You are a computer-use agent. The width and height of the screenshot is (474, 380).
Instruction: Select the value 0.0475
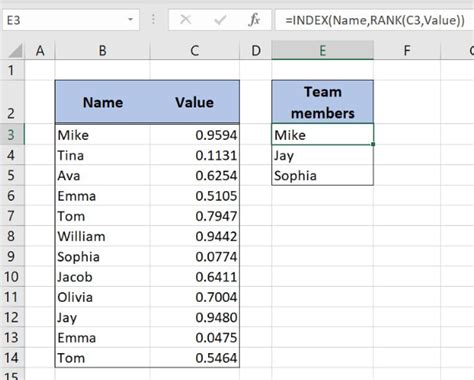(195, 338)
